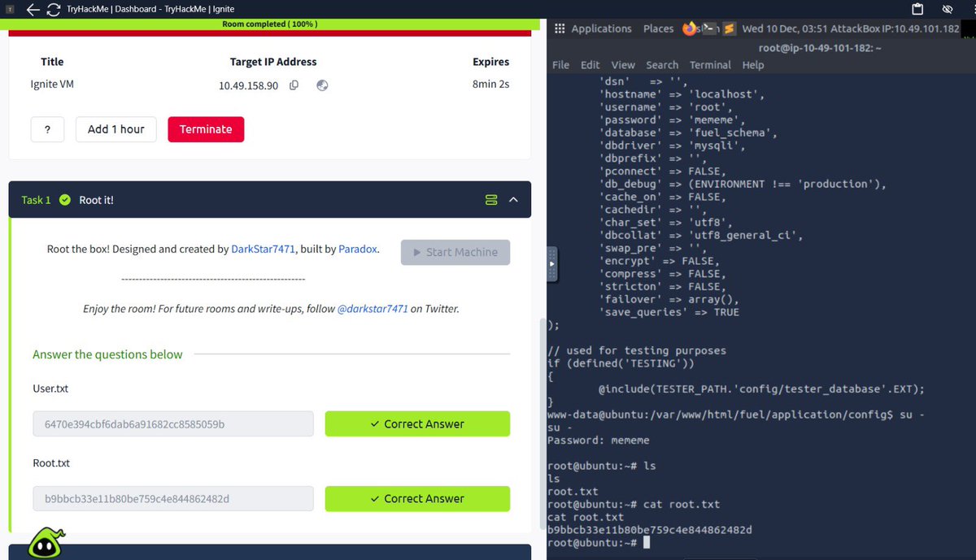
Task: Click the terminal cursor at the last prompt
Action: (647, 543)
